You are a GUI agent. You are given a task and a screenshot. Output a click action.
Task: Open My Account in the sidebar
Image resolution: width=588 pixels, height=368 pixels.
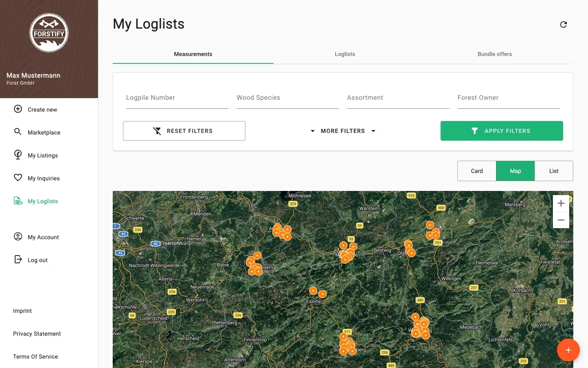pos(43,237)
